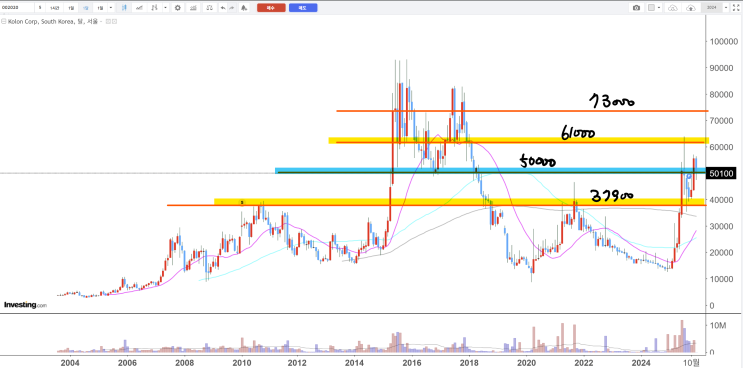This screenshot has height=368, width=743.
Task: Open the indicators icon in toolbar
Action: (139, 8)
